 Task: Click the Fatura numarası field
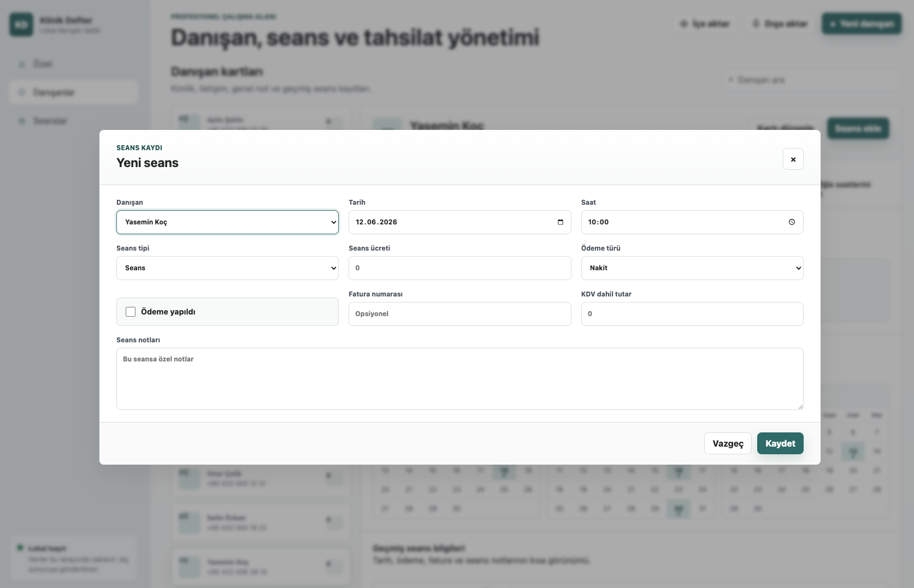click(459, 314)
